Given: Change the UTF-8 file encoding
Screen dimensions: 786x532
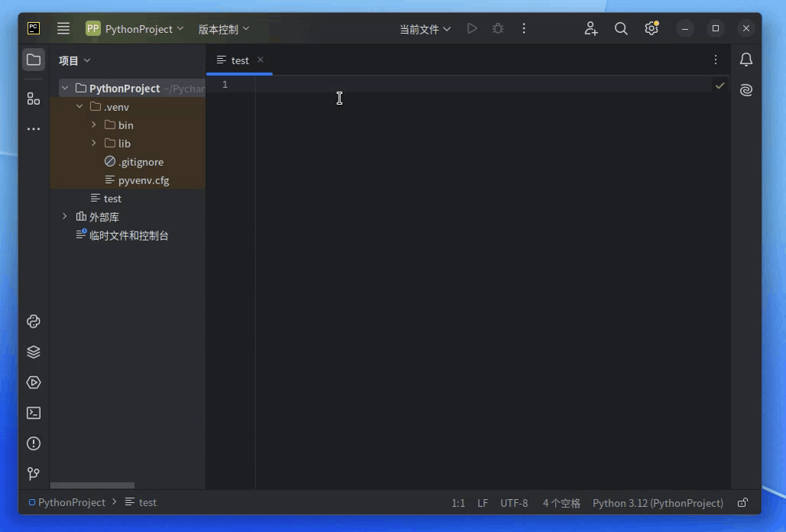Looking at the screenshot, I should tap(514, 503).
